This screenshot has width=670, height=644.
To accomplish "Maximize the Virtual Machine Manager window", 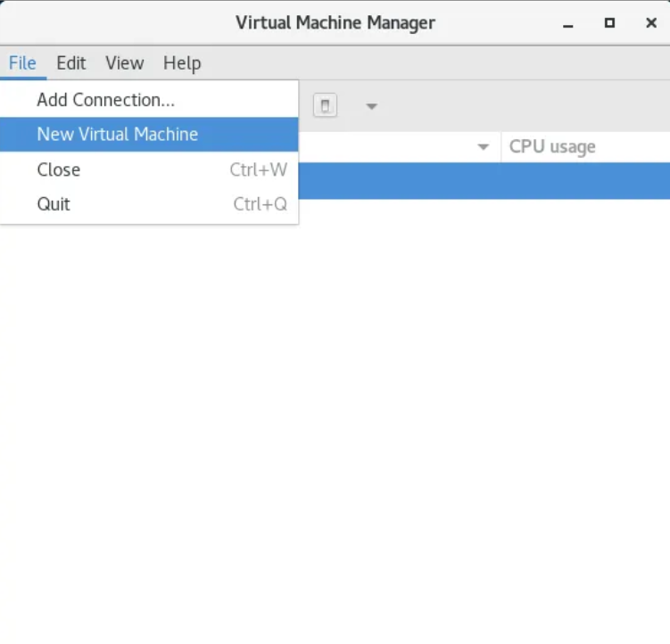I will point(609,23).
